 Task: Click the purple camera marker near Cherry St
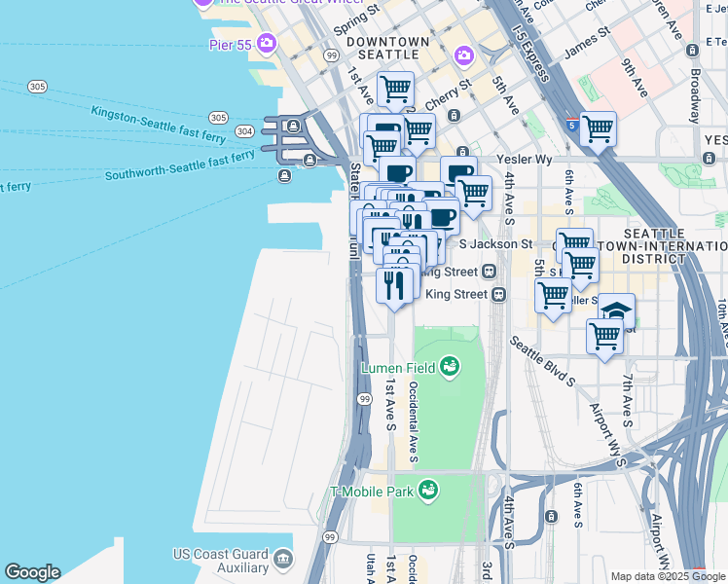pos(463,56)
